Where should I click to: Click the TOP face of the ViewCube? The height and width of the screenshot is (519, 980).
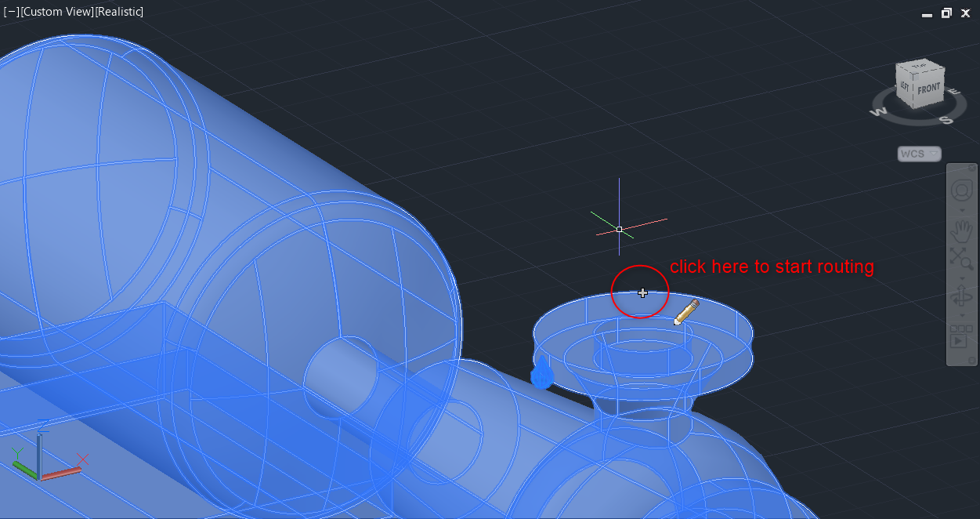tap(921, 64)
